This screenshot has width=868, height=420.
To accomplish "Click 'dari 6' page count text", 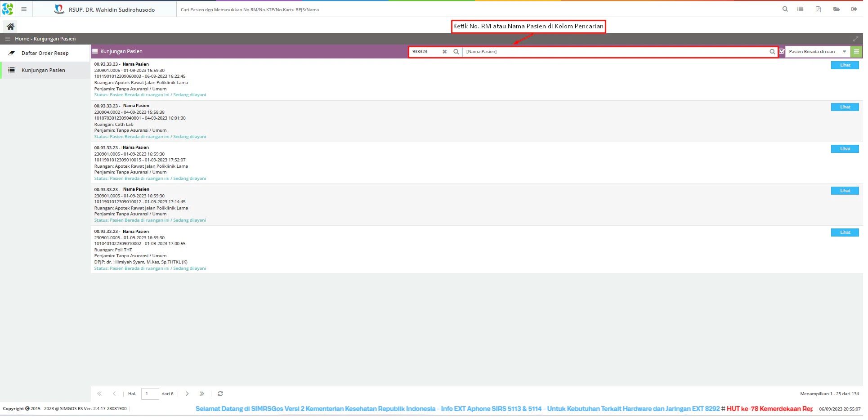I will tap(167, 394).
